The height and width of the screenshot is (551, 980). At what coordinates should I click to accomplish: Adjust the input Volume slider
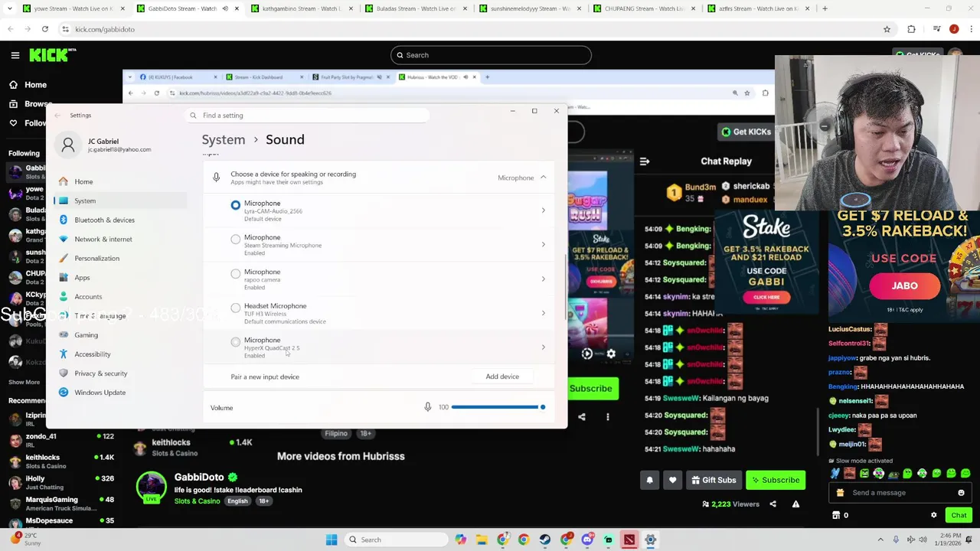498,407
